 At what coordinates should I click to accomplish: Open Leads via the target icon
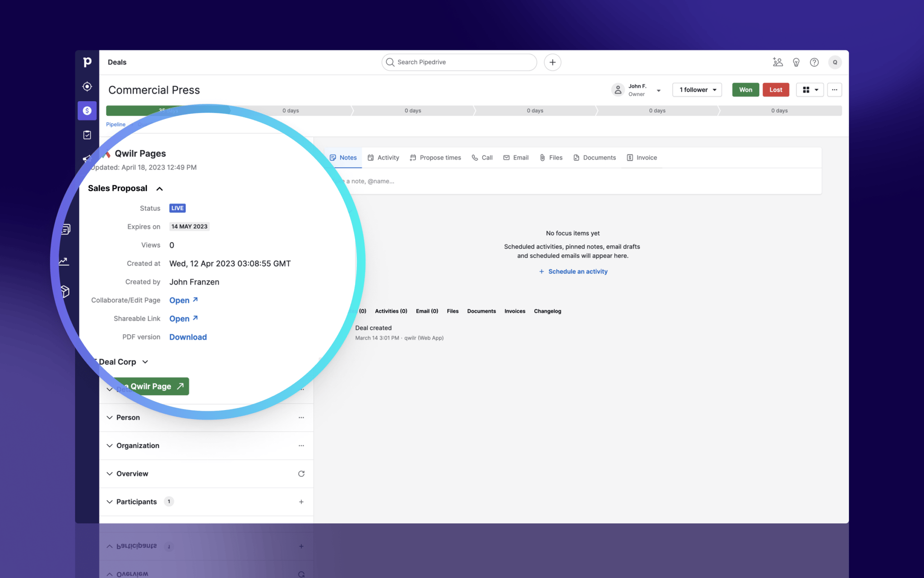click(x=87, y=86)
